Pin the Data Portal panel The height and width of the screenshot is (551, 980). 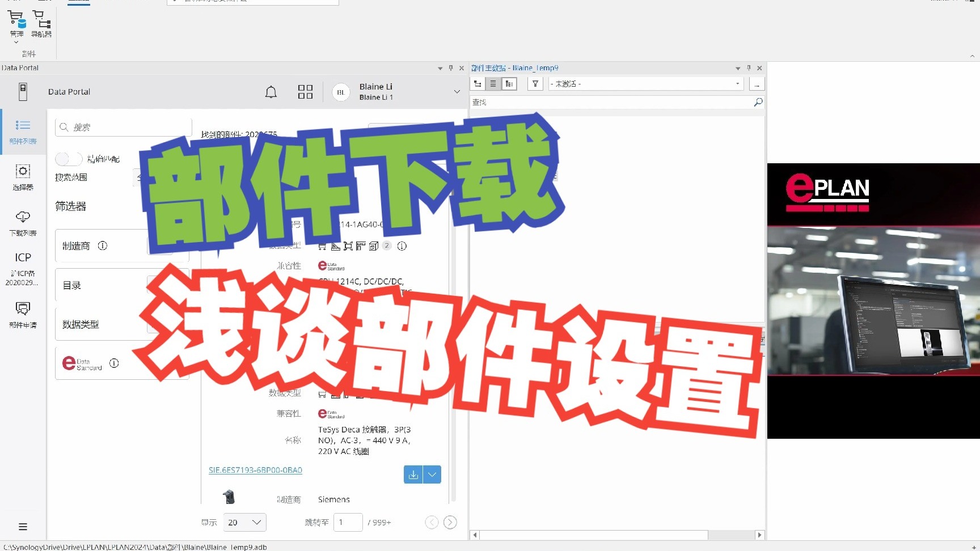[x=451, y=68]
